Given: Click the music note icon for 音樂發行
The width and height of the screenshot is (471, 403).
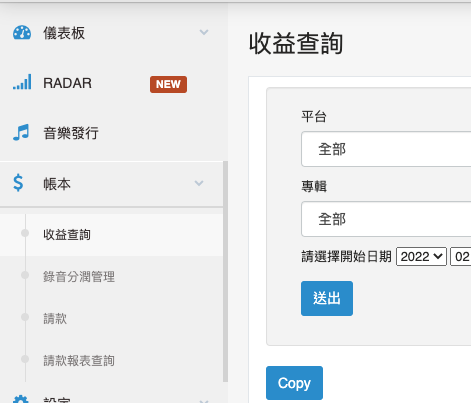Looking at the screenshot, I should click(21, 133).
